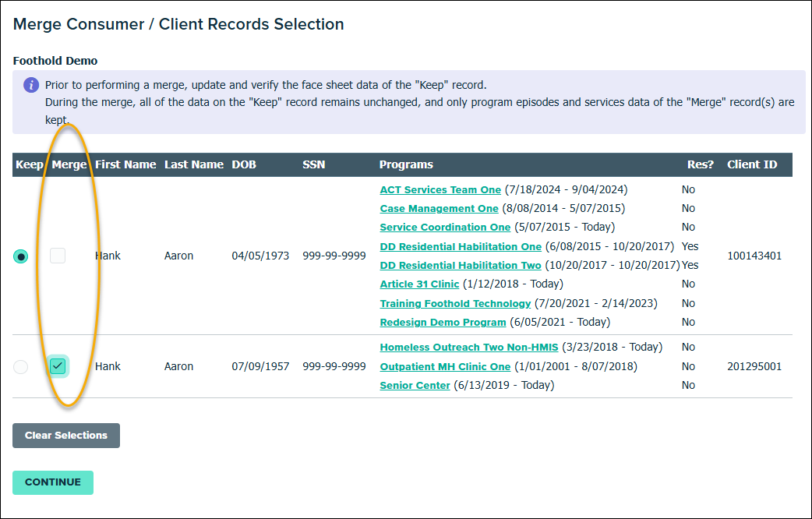Select Keep radio for client 201295001
The width and height of the screenshot is (812, 519).
(x=21, y=367)
